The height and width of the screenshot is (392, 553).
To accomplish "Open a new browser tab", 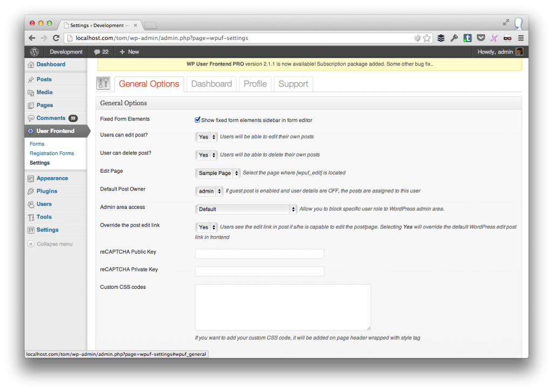I will (x=151, y=26).
